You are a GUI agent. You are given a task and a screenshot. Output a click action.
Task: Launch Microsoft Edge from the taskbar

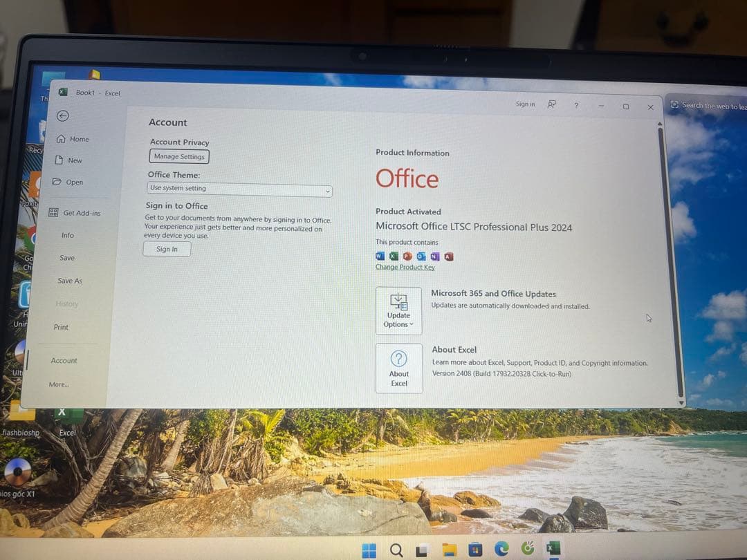coord(500,547)
